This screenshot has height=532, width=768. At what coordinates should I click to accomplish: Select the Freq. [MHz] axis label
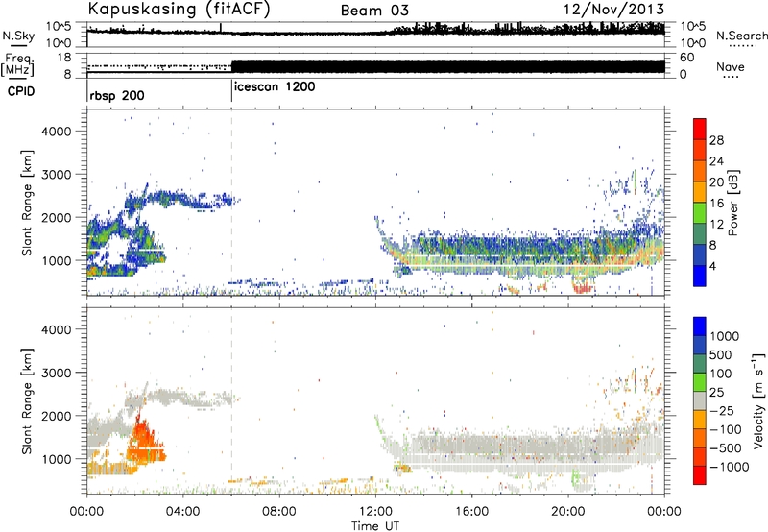coord(18,65)
